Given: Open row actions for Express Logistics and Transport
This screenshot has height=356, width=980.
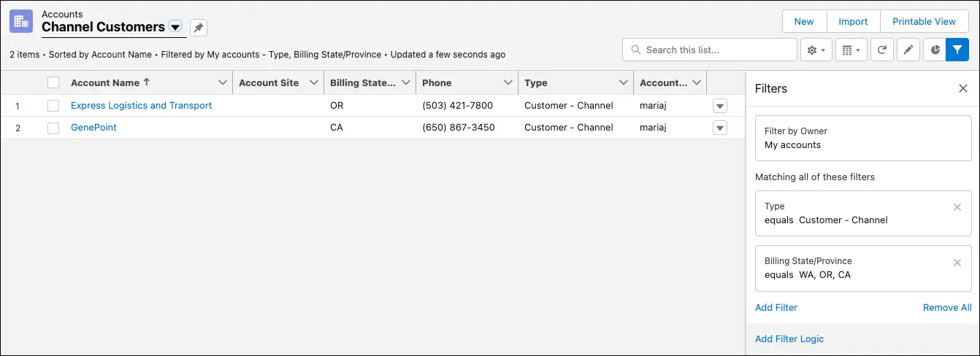Looking at the screenshot, I should tap(720, 106).
